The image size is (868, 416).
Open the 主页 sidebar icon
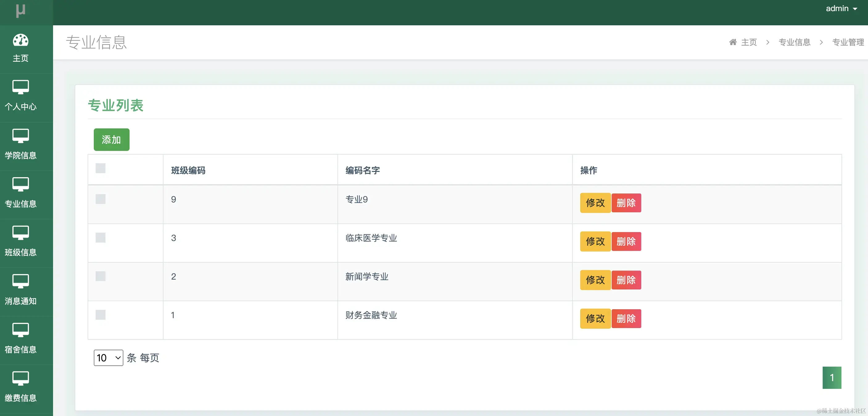pos(20,49)
